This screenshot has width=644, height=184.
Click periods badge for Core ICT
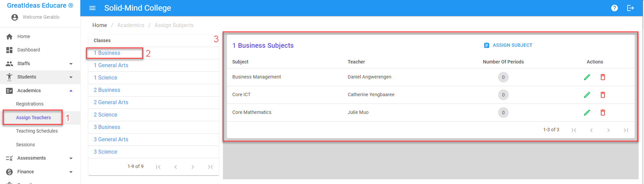point(503,95)
